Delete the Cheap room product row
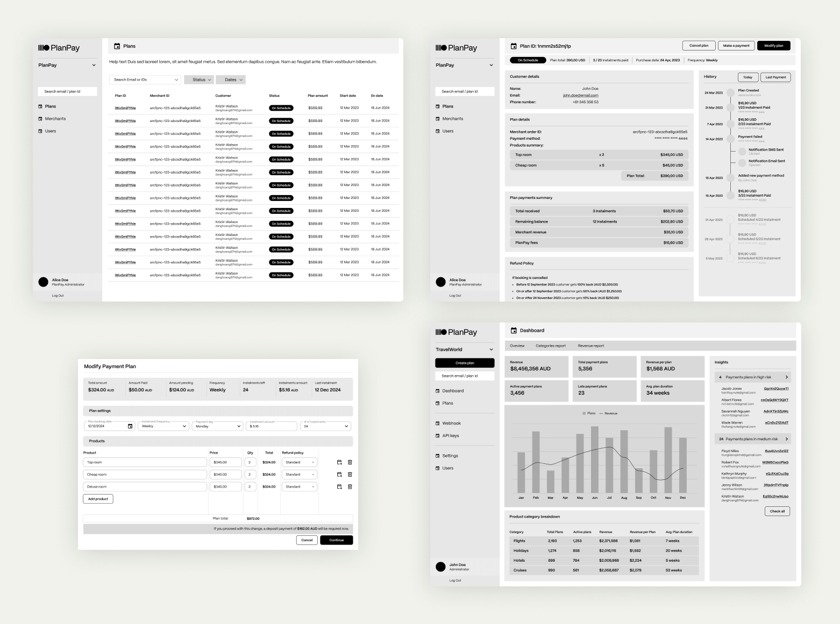 pos(350,475)
